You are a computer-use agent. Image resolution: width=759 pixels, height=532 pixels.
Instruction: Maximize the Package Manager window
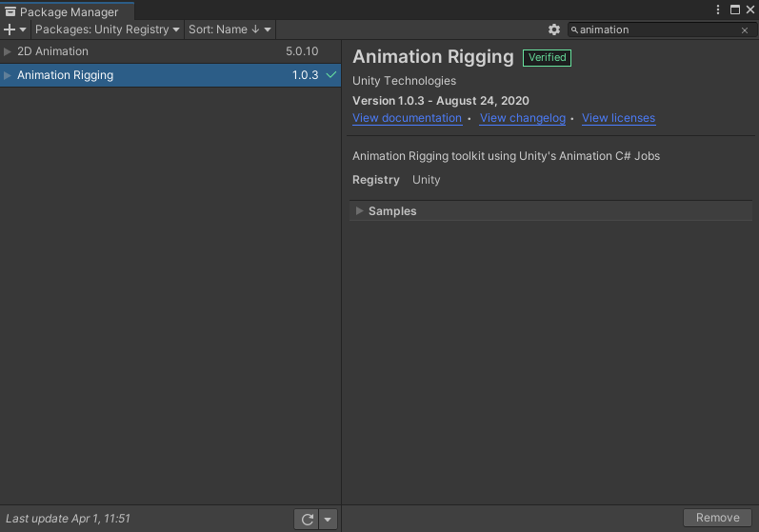(x=735, y=10)
